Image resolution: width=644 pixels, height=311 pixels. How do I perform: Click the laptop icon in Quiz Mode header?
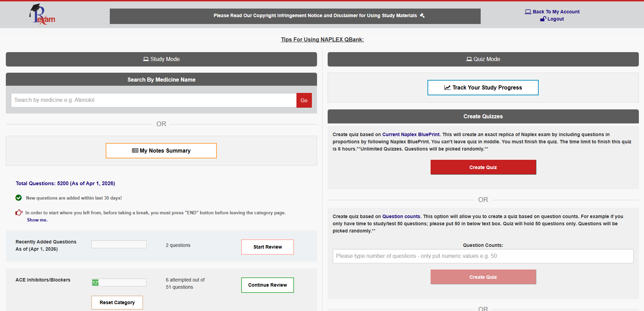pyautogui.click(x=469, y=59)
